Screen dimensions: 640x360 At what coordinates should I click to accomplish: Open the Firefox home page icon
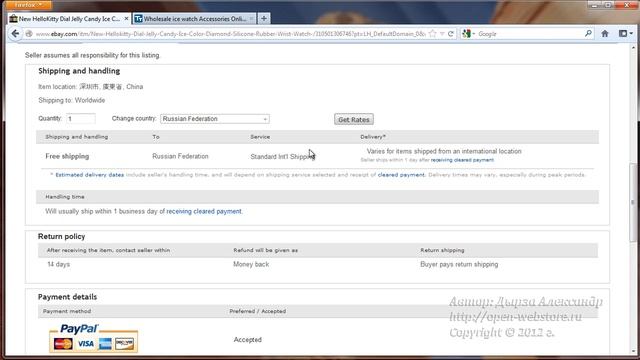pyautogui.click(x=605, y=34)
